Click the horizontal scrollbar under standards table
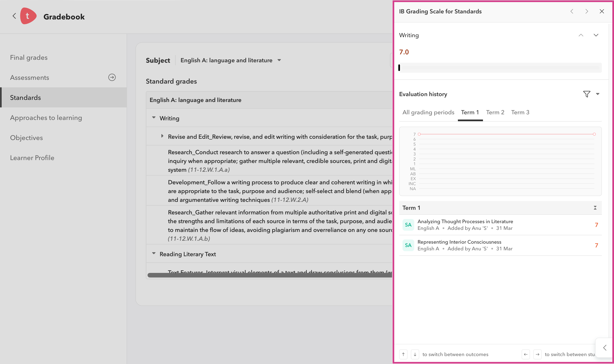 click(270, 275)
